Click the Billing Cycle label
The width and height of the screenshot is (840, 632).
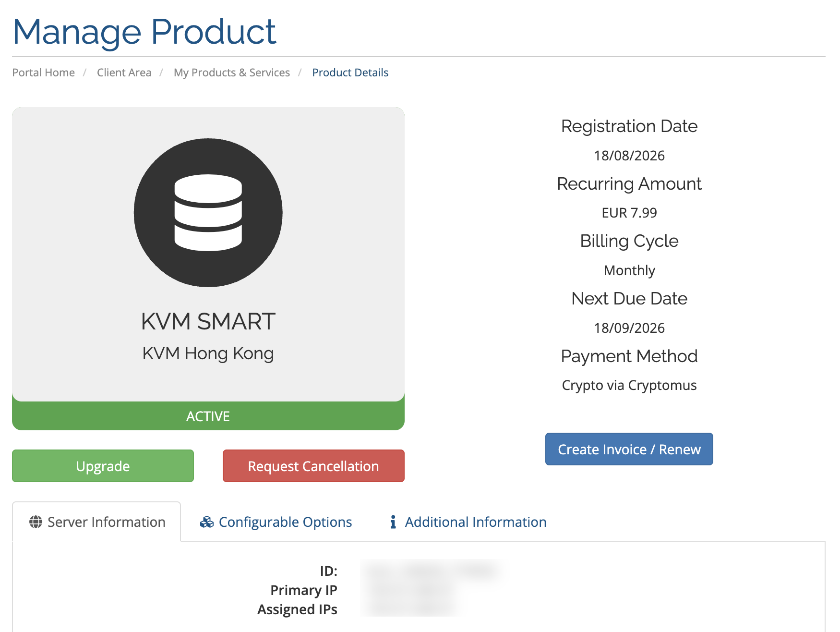629,241
